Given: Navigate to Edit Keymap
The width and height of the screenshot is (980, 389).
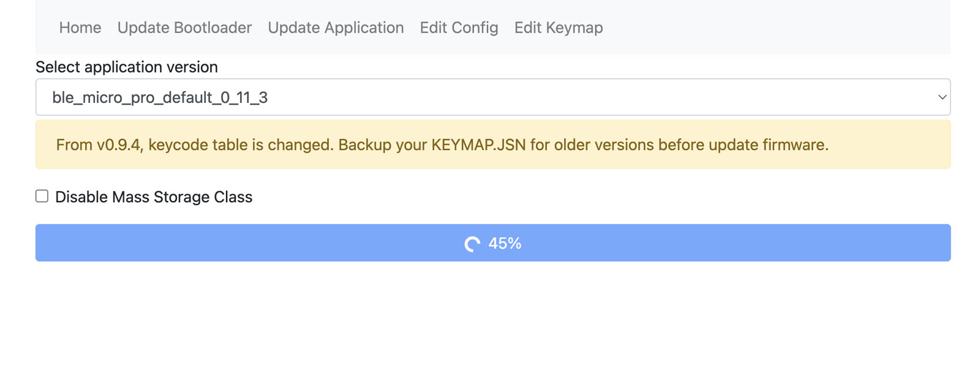Looking at the screenshot, I should [559, 28].
